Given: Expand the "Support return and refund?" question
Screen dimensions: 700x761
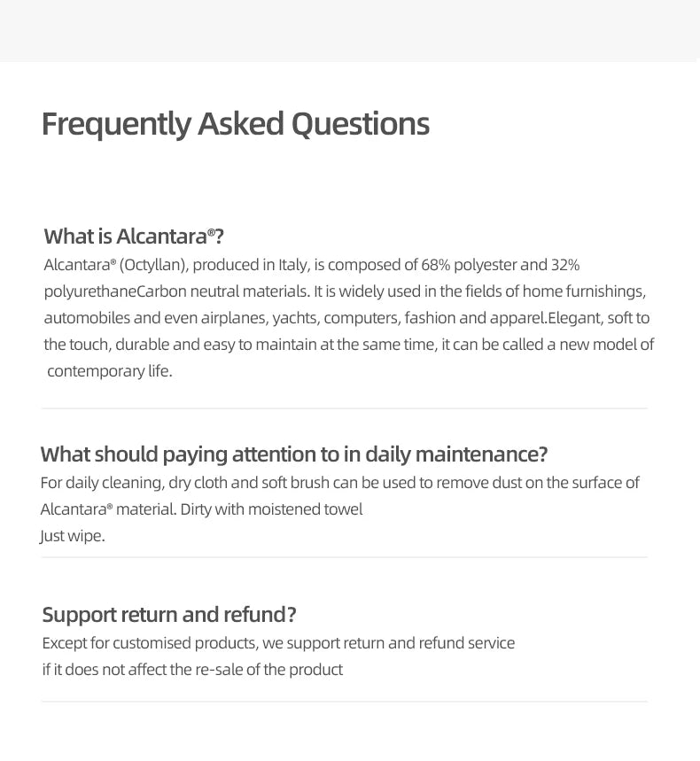Looking at the screenshot, I should (x=168, y=615).
